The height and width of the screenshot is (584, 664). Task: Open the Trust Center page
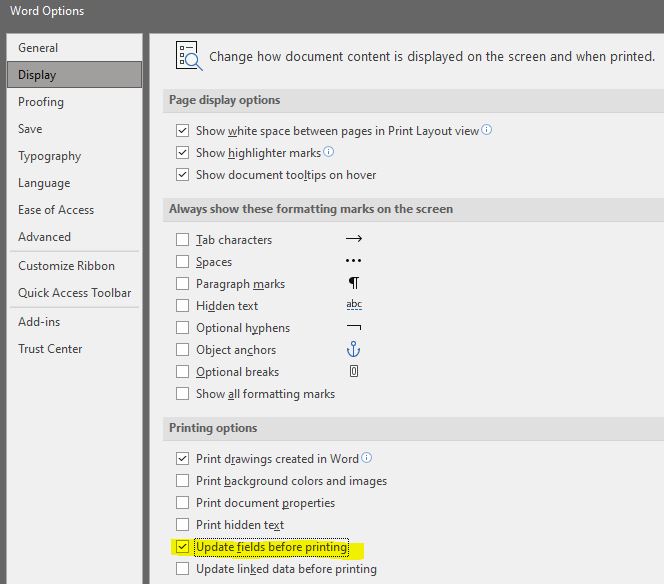(x=50, y=349)
